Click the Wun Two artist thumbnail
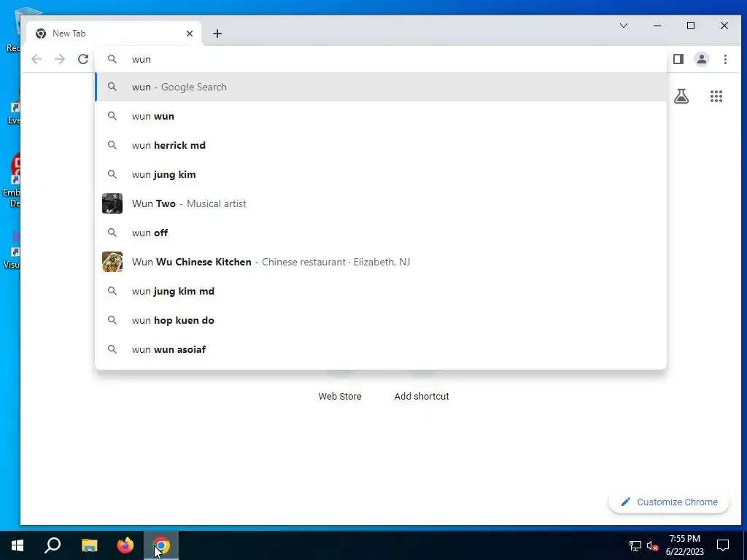 [x=112, y=203]
